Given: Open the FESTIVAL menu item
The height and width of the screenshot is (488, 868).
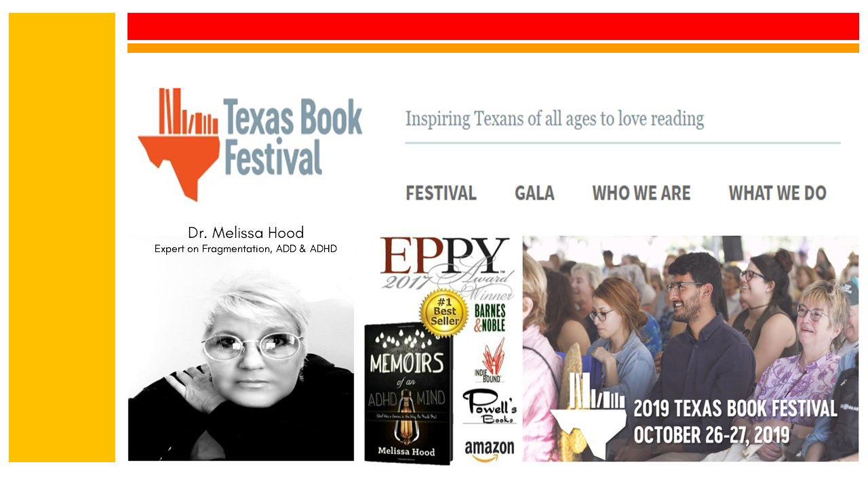Looking at the screenshot, I should [x=441, y=193].
